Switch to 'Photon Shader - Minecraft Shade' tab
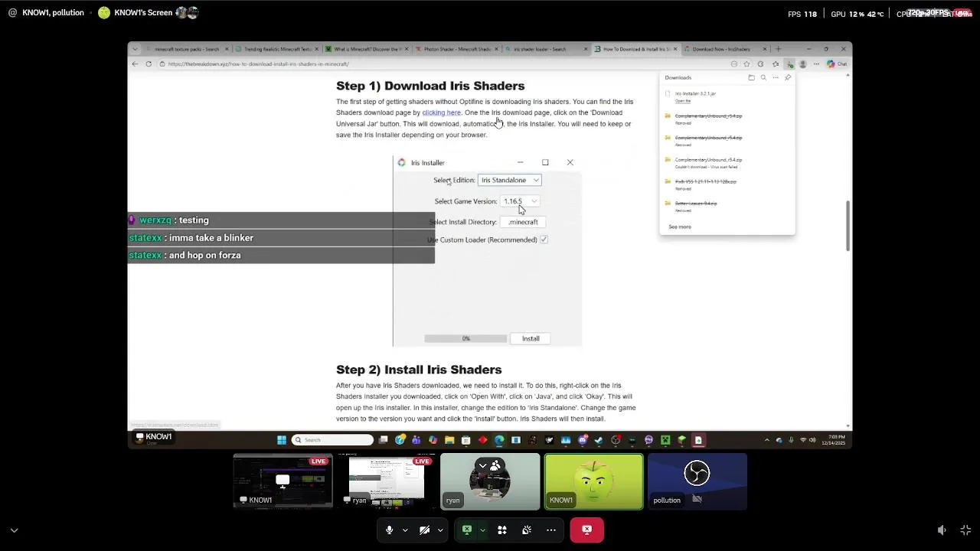This screenshot has height=551, width=980. click(457, 49)
